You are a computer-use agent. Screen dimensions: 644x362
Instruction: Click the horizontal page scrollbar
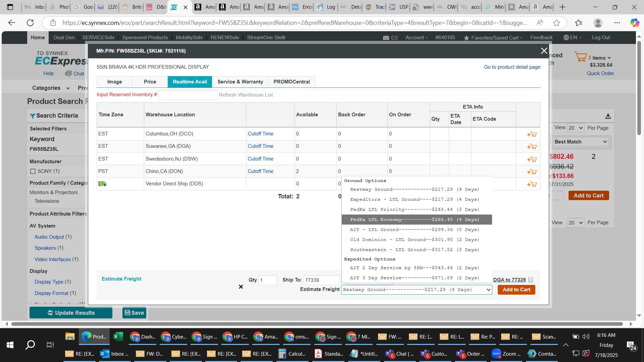317,324
